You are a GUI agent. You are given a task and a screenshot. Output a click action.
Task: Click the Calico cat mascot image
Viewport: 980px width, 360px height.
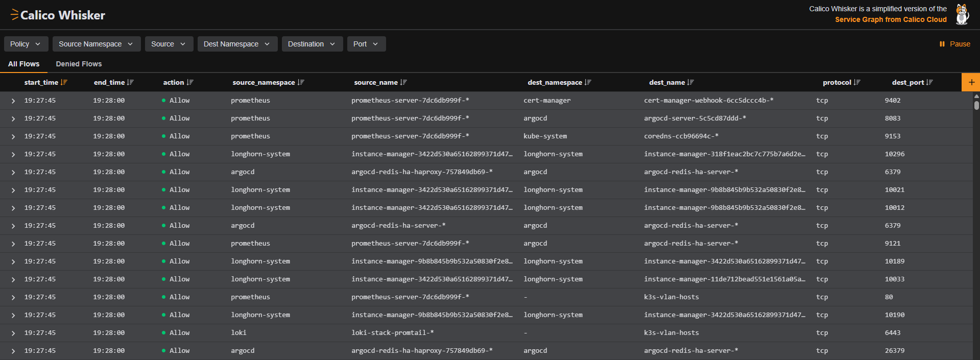pyautogui.click(x=962, y=14)
